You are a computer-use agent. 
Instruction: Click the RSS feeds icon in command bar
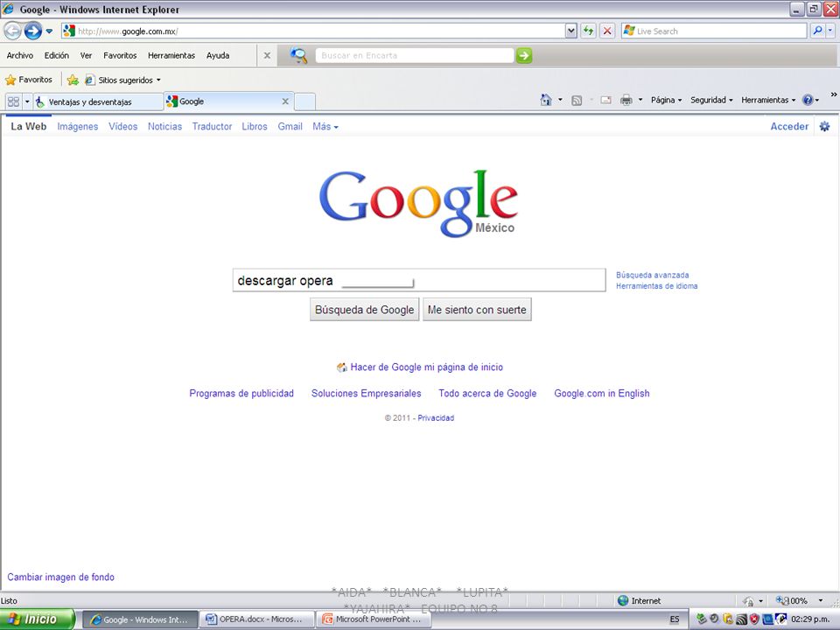[x=577, y=100]
